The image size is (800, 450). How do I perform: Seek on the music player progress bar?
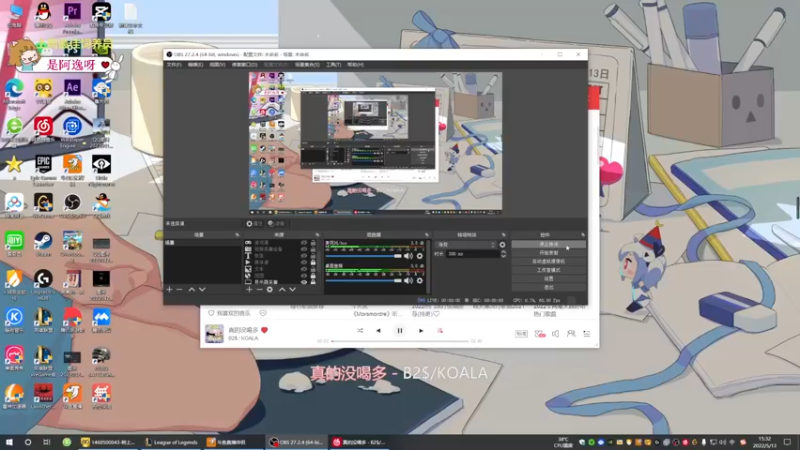click(x=399, y=341)
